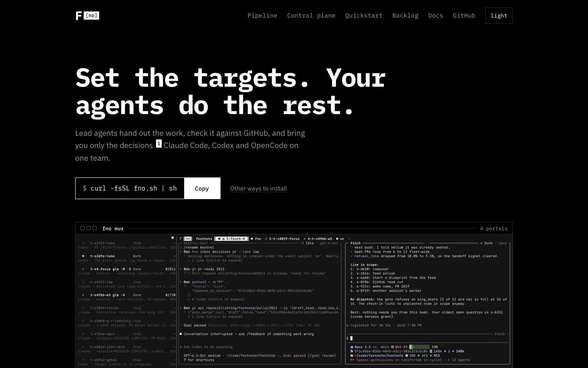Screen dimensions: 588x368
Task: Click the 'Set the targets' headline
Action: (x=231, y=92)
